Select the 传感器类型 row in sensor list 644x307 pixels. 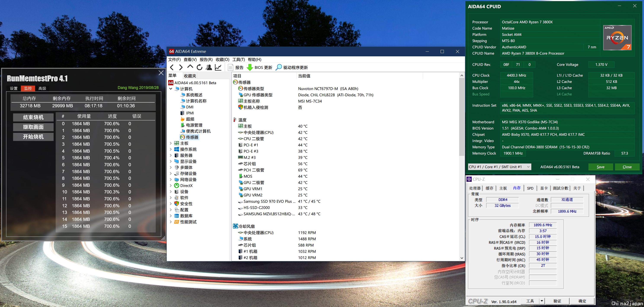pos(345,89)
